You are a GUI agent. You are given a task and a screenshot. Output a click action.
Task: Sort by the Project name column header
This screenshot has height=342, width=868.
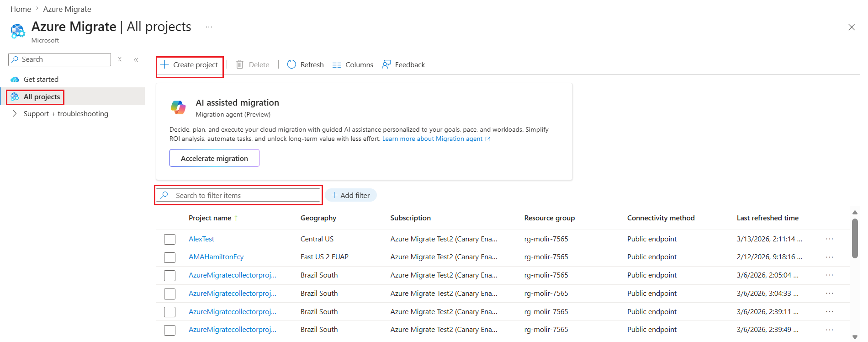(213, 218)
